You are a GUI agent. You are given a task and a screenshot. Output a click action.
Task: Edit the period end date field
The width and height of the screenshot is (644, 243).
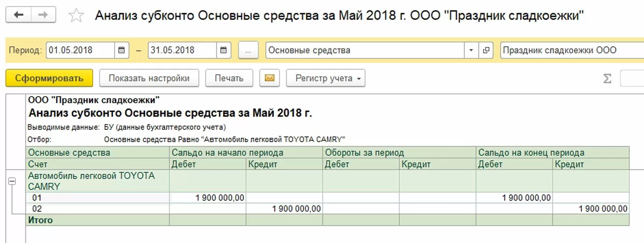(x=182, y=50)
